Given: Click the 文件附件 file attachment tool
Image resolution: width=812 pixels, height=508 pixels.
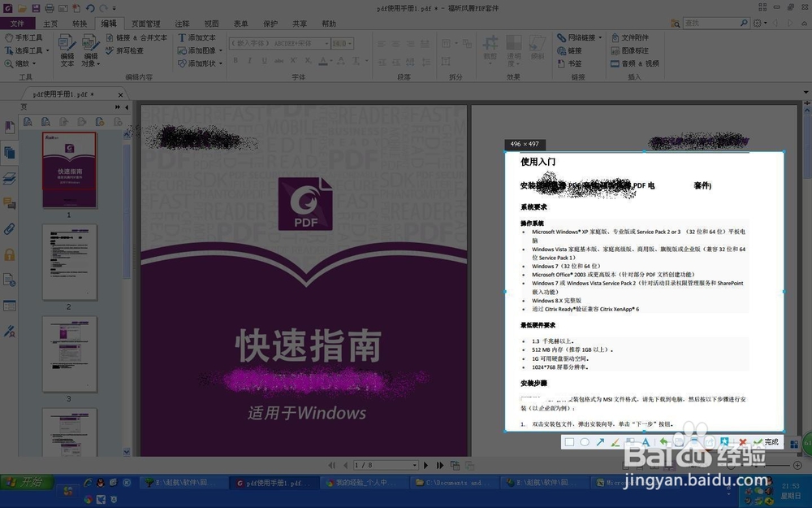Looking at the screenshot, I should (x=630, y=38).
